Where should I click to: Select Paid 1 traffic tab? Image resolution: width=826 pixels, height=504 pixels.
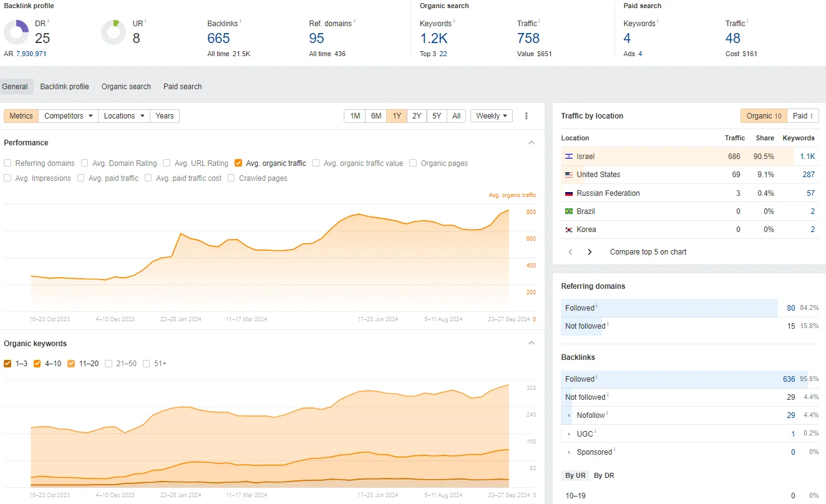pyautogui.click(x=803, y=116)
